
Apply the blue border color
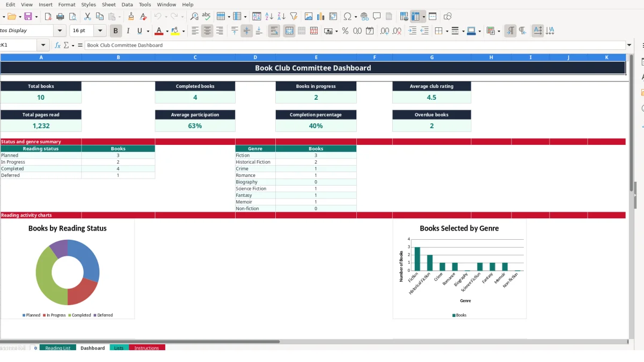[471, 31]
